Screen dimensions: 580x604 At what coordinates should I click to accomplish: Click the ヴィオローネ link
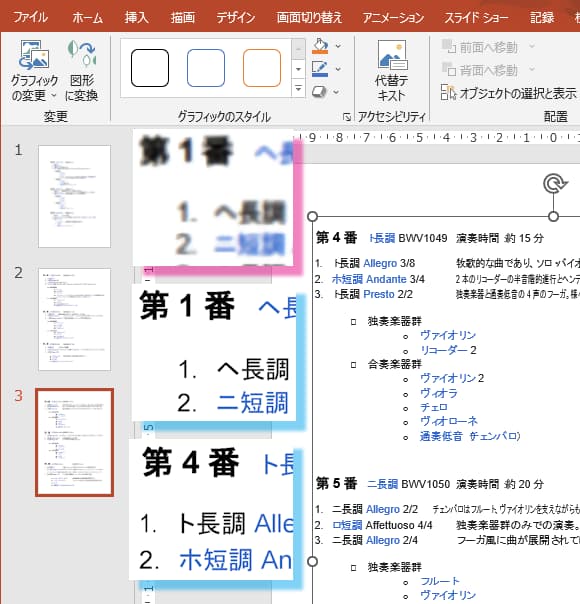pos(449,421)
